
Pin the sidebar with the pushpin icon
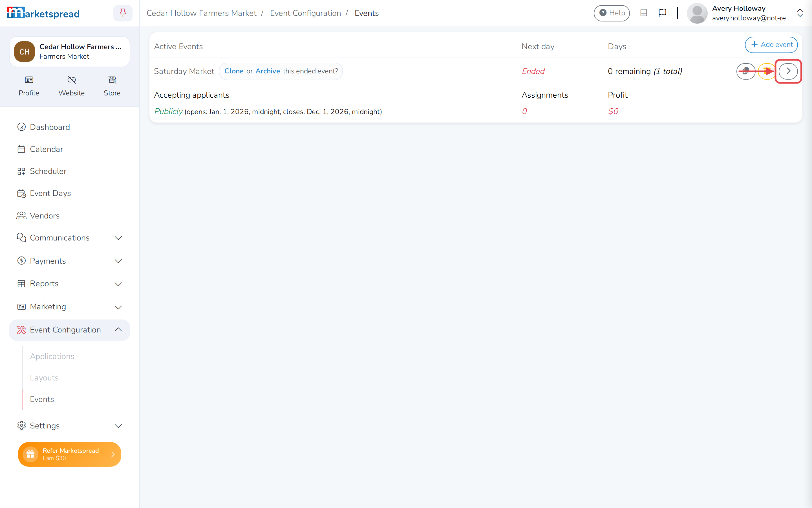tap(123, 13)
